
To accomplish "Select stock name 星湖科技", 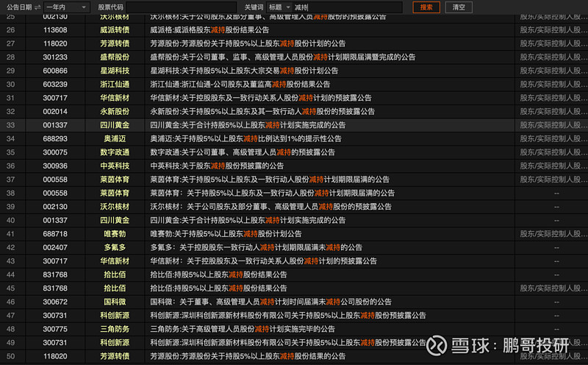I will tap(115, 71).
